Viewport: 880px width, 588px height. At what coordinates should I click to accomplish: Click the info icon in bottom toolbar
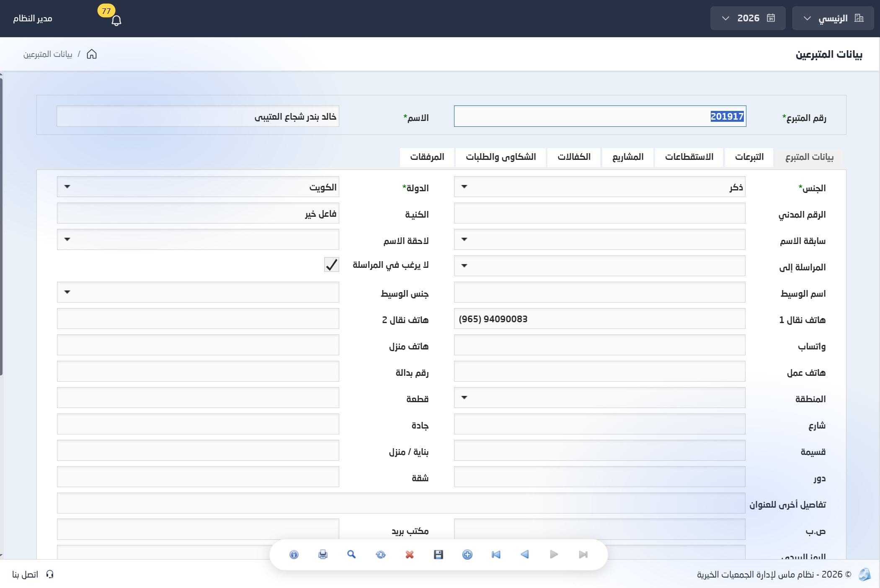coord(294,555)
